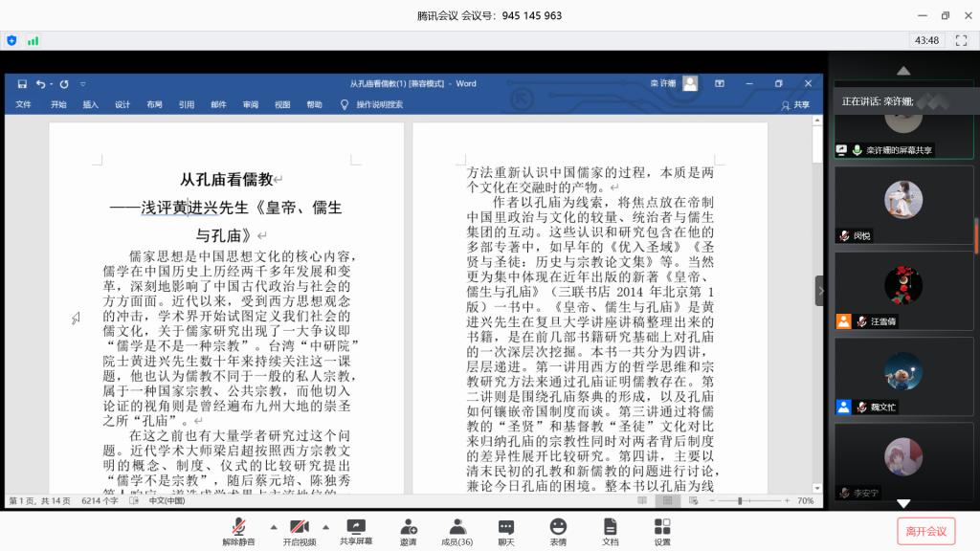Select 魏文忙's participant video tile
The width and height of the screenshot is (980, 551).
[903, 377]
